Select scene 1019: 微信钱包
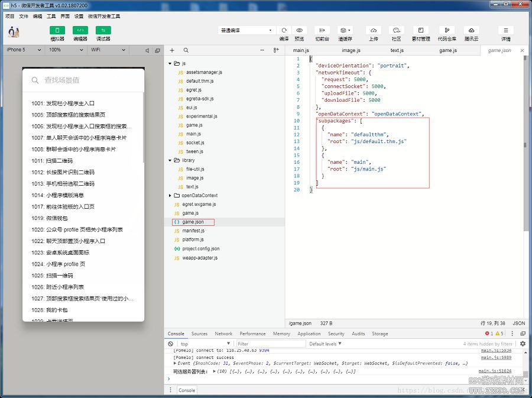 [50, 218]
